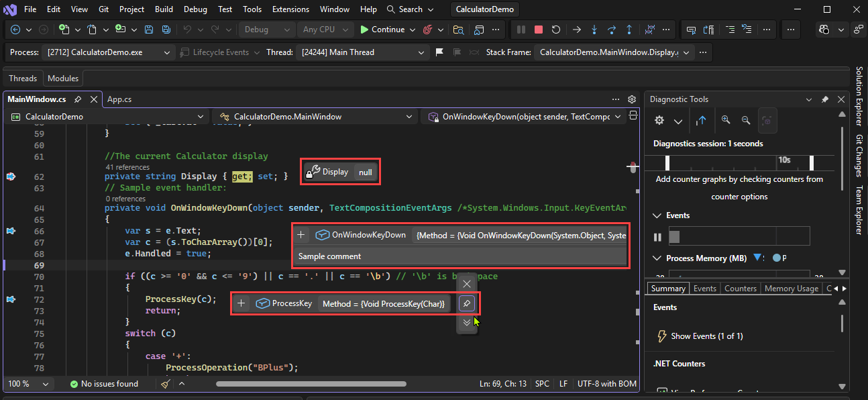Expand ProcessKey data tip plus button
The image size is (868, 400).
pyautogui.click(x=241, y=303)
